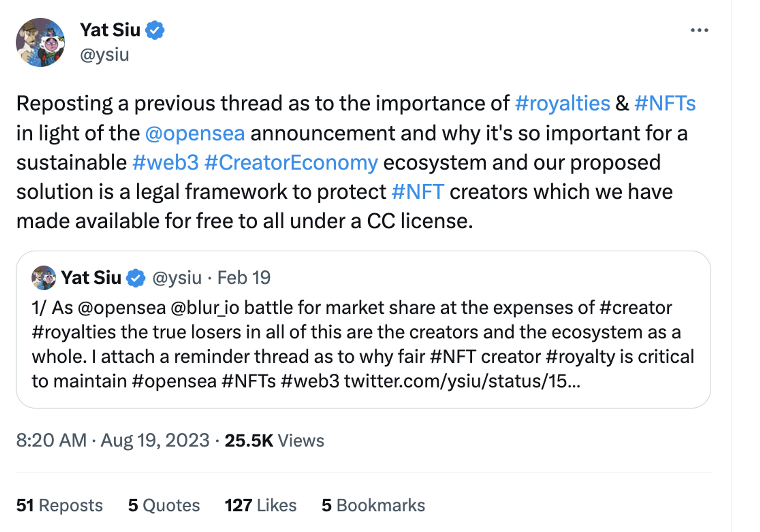
Task: Open the #royalties hashtag link
Action: click(562, 103)
